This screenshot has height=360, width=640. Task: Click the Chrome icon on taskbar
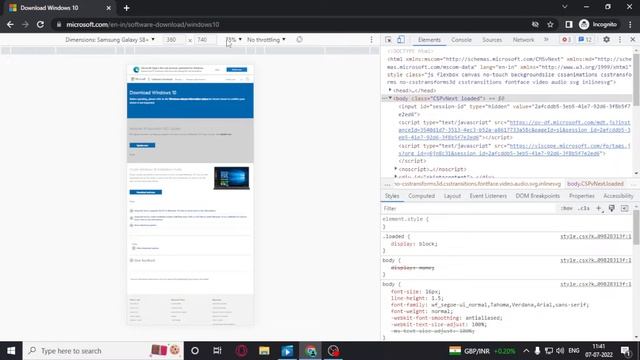(x=311, y=351)
